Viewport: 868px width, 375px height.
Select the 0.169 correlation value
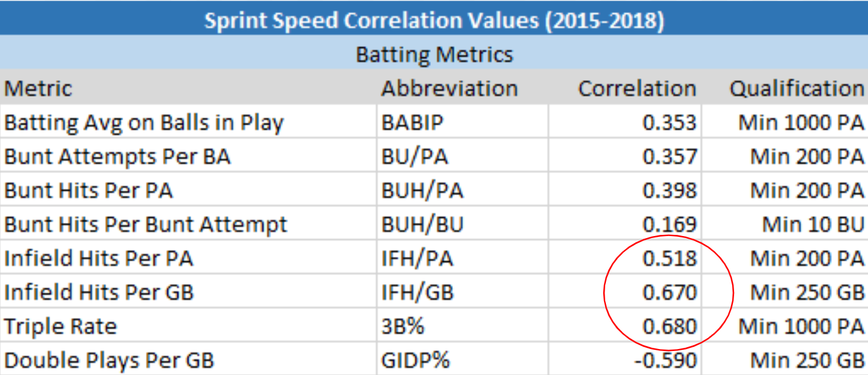[x=670, y=225]
